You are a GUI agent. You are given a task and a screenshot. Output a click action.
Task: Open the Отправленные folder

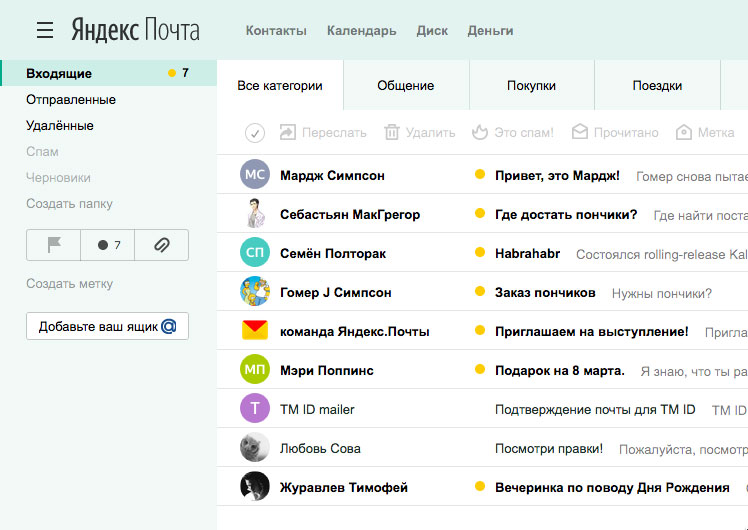[x=71, y=100]
